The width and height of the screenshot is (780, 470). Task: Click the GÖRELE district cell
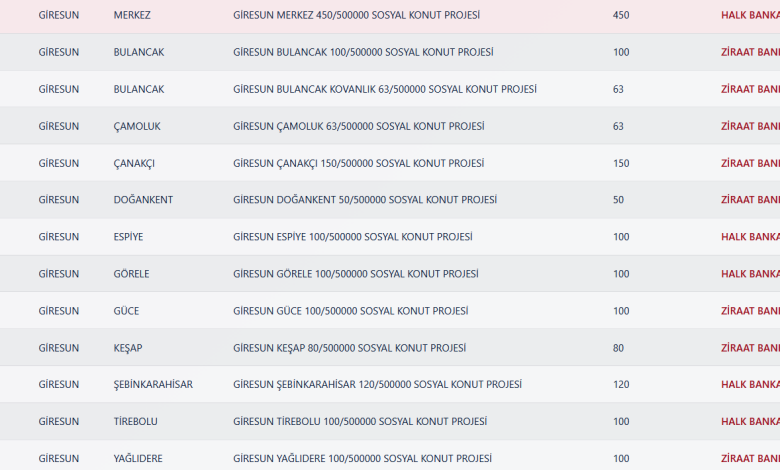point(132,274)
